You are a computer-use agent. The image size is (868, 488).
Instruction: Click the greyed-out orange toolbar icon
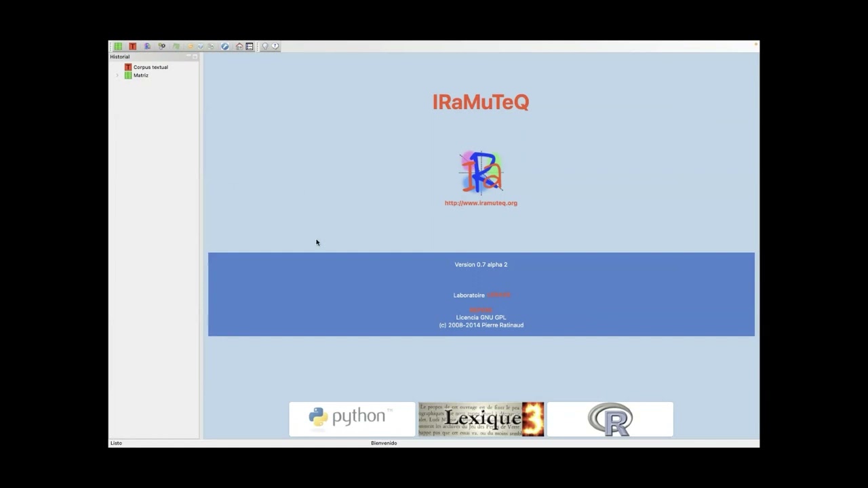190,46
